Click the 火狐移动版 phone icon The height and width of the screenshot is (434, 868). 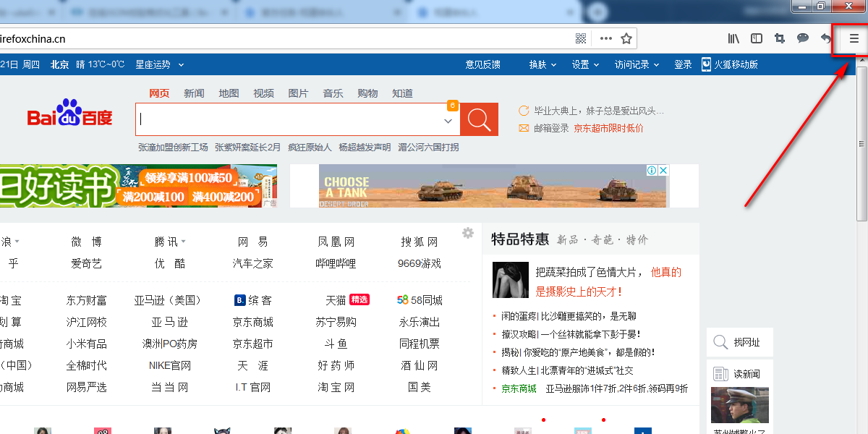(x=707, y=64)
